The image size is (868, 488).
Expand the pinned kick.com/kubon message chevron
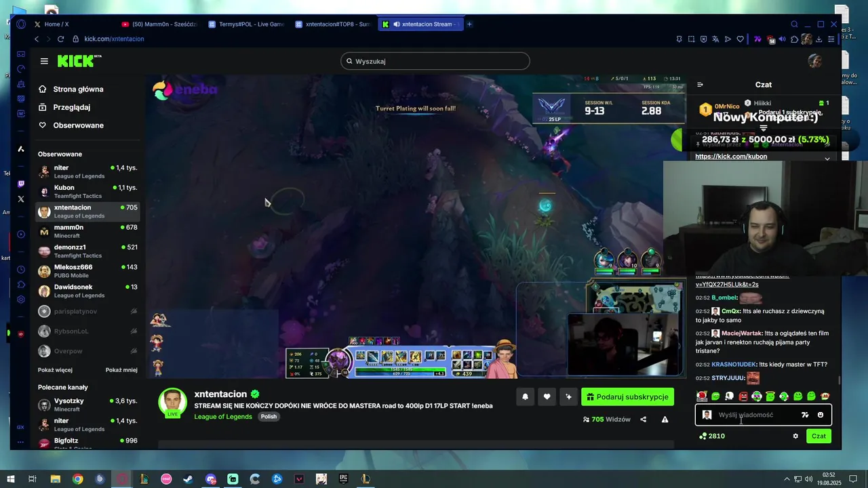(x=827, y=158)
